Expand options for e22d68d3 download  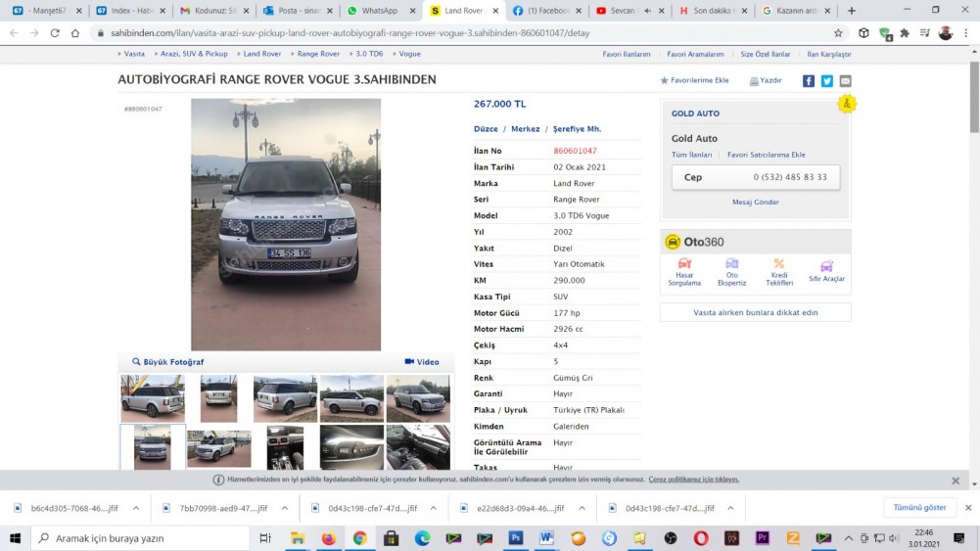(x=582, y=509)
